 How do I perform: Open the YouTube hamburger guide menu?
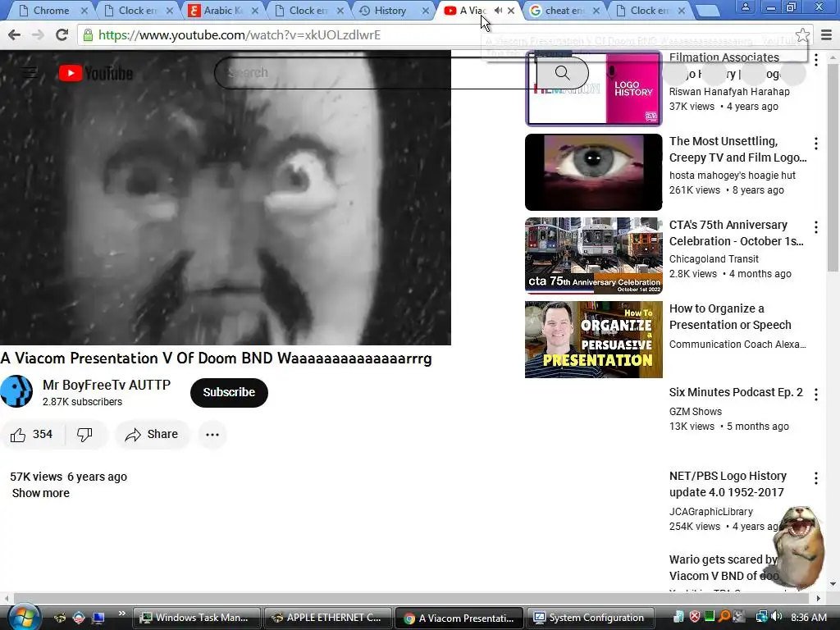[30, 72]
